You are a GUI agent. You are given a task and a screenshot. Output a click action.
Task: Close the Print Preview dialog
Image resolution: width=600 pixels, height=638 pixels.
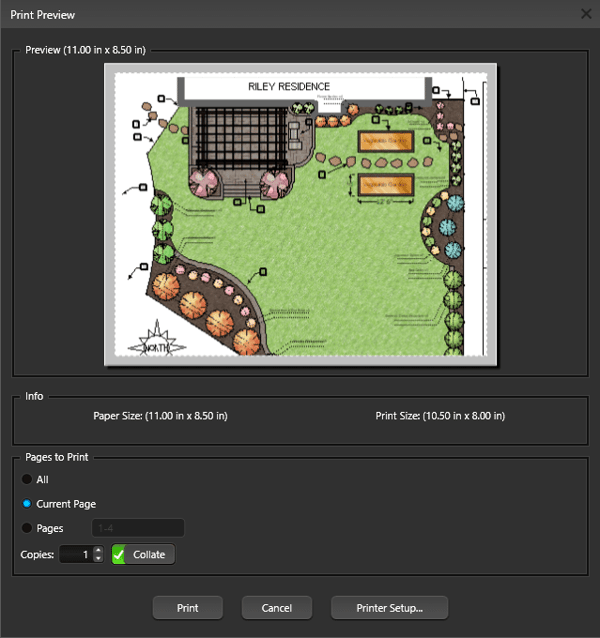click(x=586, y=14)
